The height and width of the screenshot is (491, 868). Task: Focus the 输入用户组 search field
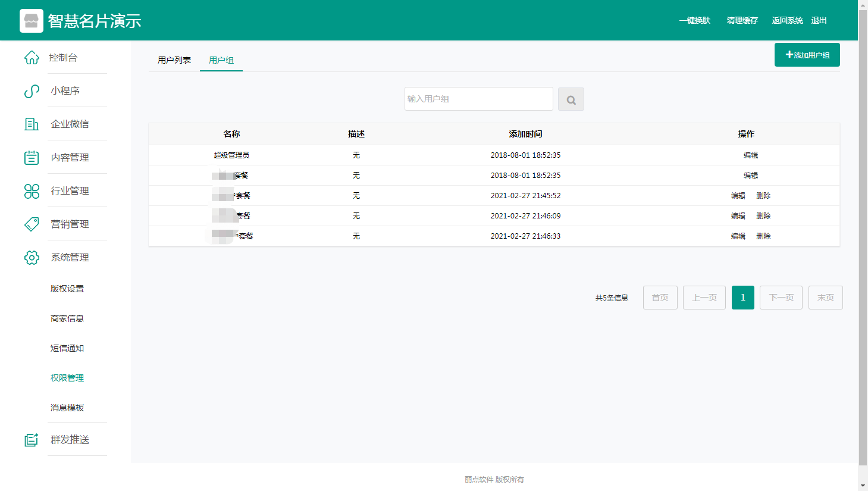pos(479,99)
